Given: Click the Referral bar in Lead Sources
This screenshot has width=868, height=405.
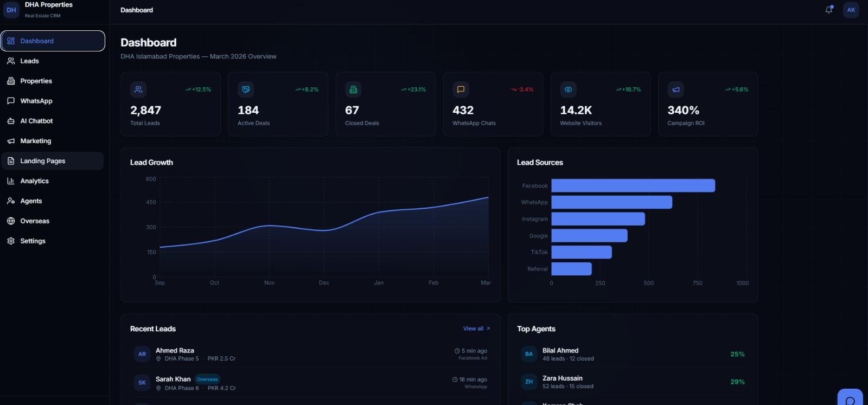Looking at the screenshot, I should click(572, 269).
